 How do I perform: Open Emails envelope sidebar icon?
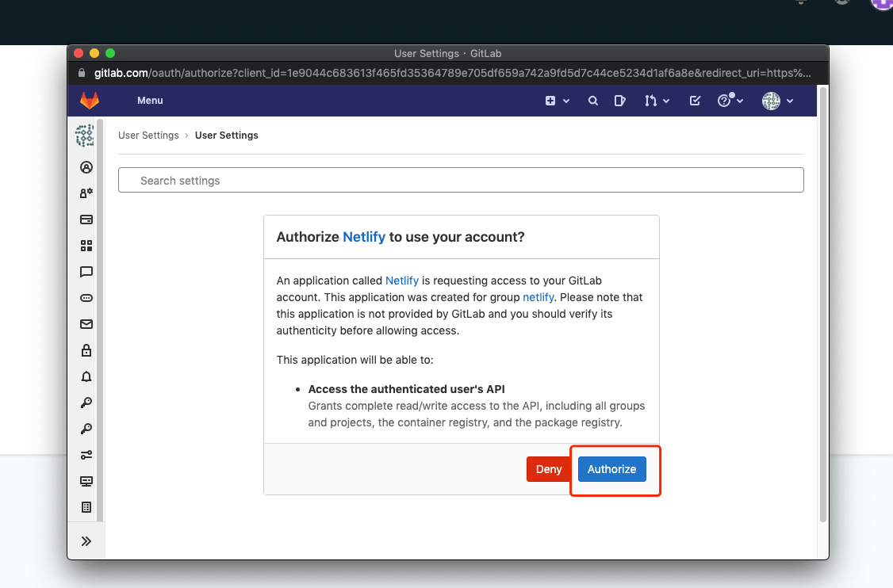[x=86, y=324]
